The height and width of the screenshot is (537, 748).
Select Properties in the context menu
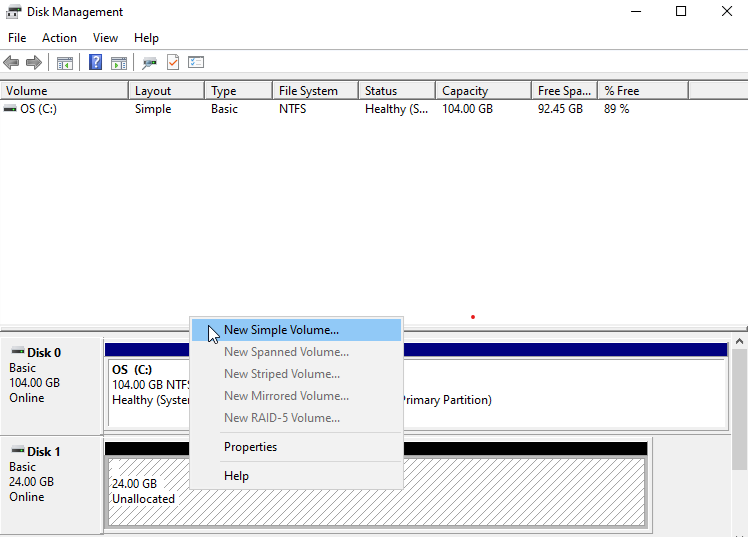[x=250, y=447]
